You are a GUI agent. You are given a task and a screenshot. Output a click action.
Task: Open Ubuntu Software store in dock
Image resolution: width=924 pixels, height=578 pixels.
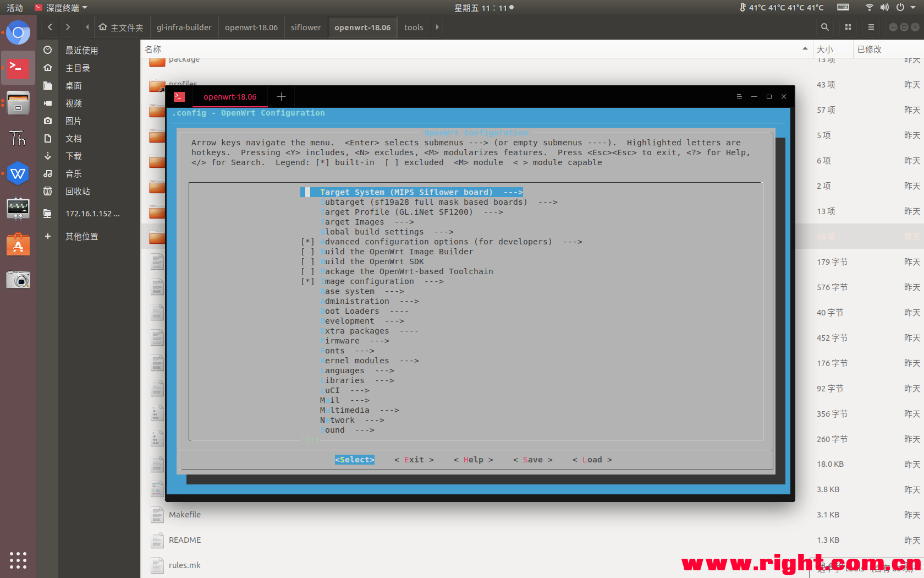click(18, 244)
